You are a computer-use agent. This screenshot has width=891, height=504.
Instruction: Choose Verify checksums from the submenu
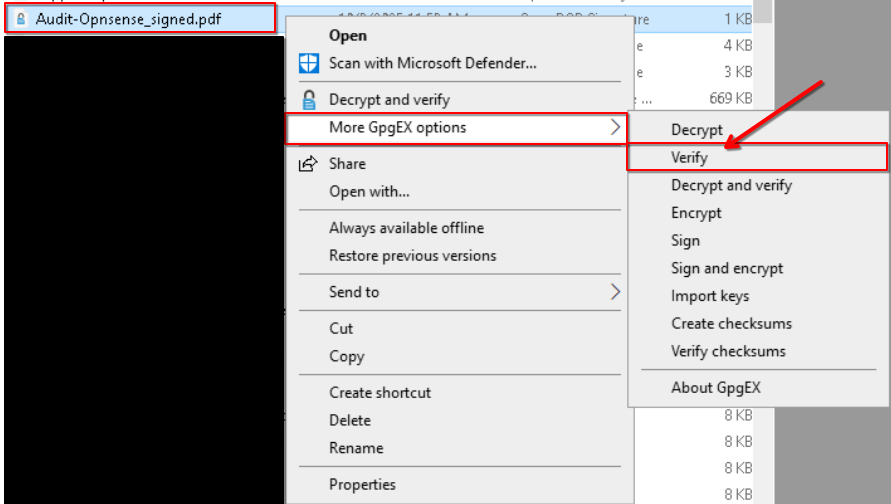click(x=728, y=351)
